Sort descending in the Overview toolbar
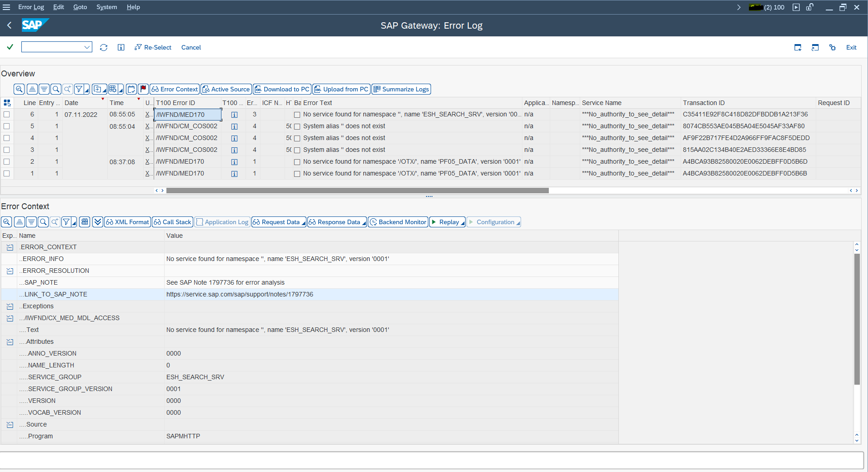868x472 pixels. 44,89
